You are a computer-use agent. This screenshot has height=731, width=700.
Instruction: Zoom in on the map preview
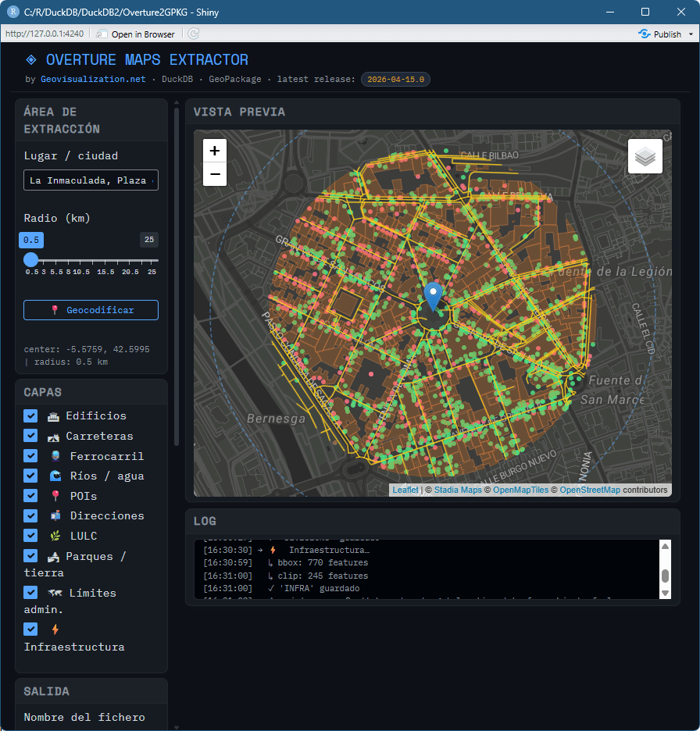coord(215,151)
